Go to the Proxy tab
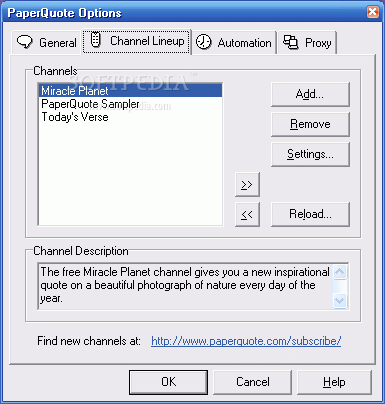 pos(307,42)
